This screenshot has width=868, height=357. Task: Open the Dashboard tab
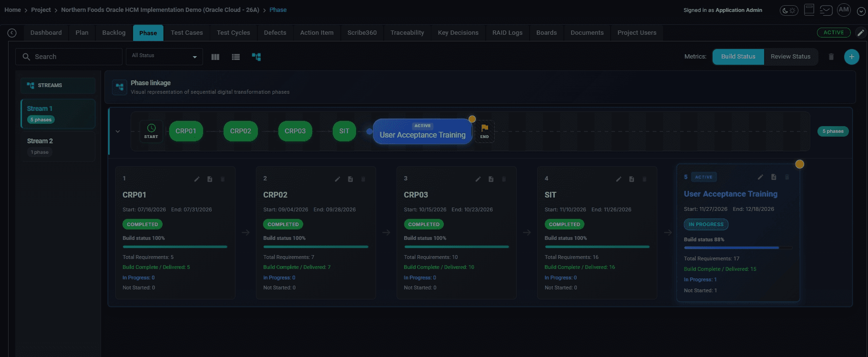(46, 33)
